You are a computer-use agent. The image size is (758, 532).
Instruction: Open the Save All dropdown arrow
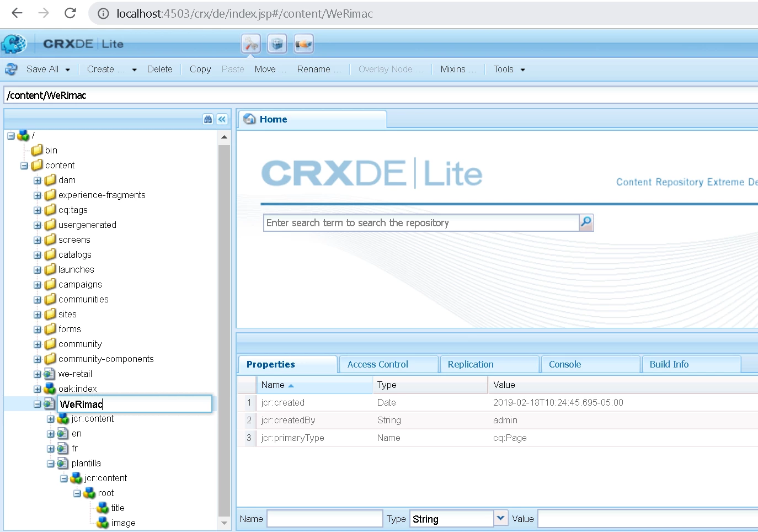68,70
